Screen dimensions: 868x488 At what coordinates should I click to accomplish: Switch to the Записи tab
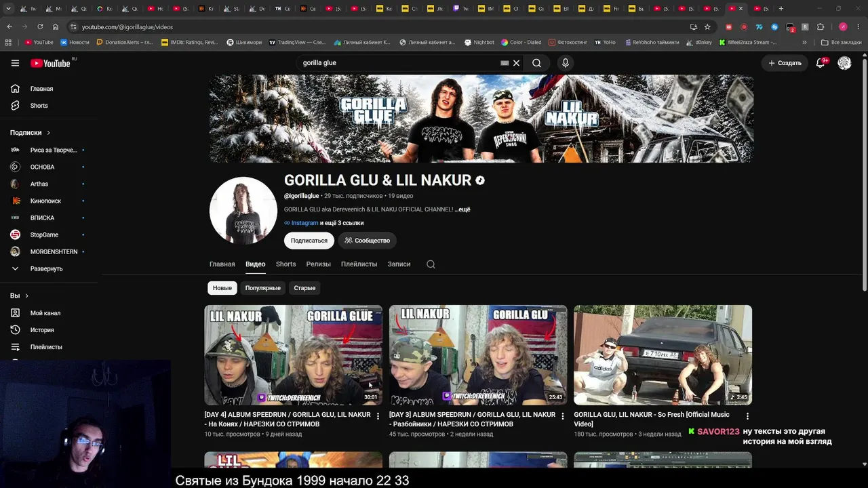[399, 264]
